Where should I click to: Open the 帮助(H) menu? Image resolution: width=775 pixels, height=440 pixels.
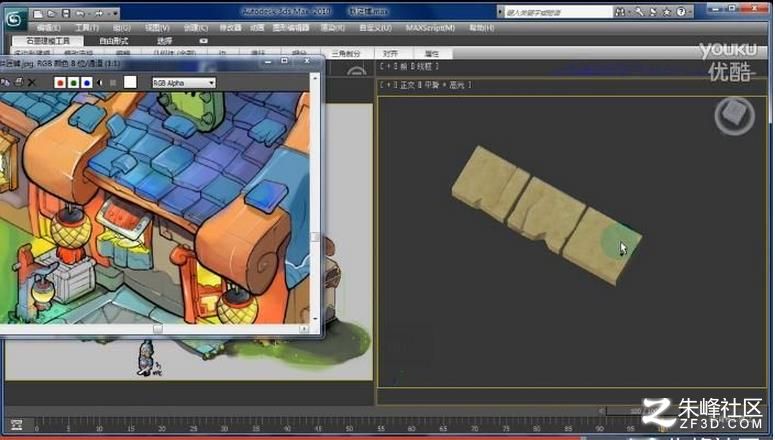click(x=482, y=28)
